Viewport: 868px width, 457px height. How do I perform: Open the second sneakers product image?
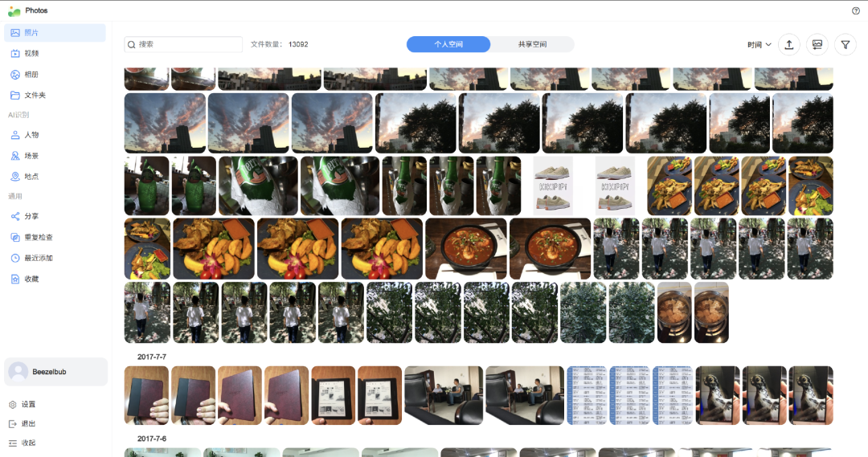615,186
